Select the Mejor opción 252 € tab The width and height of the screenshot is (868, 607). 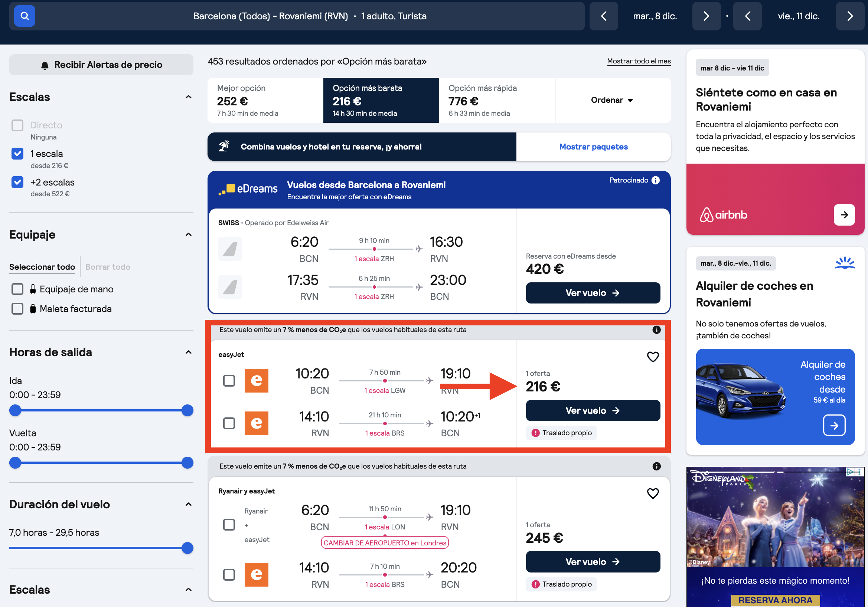265,100
